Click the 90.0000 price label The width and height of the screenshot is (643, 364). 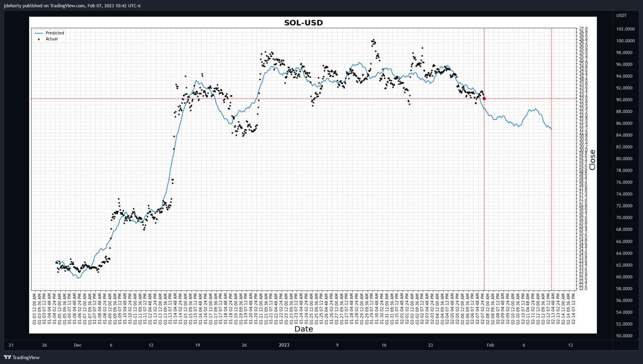coord(624,99)
